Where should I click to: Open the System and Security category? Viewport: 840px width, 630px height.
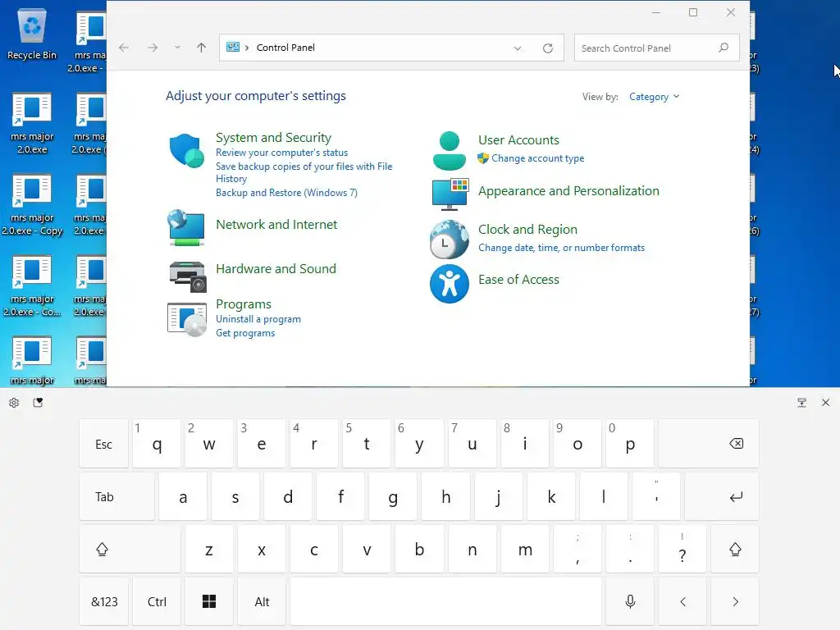[x=273, y=138]
